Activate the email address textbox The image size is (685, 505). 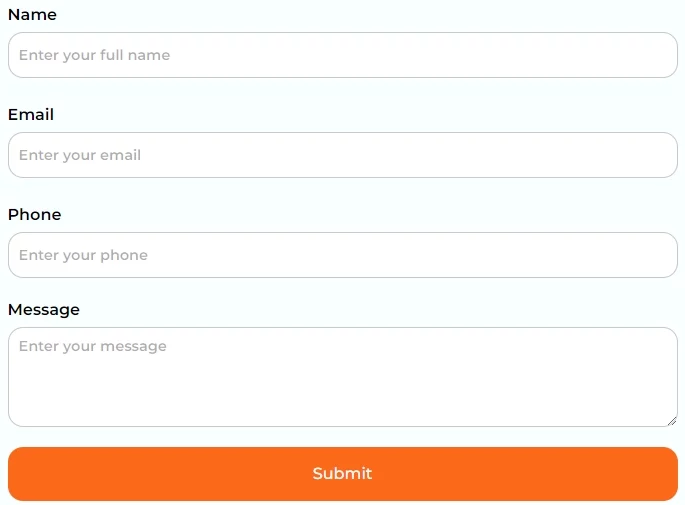click(400, 155)
